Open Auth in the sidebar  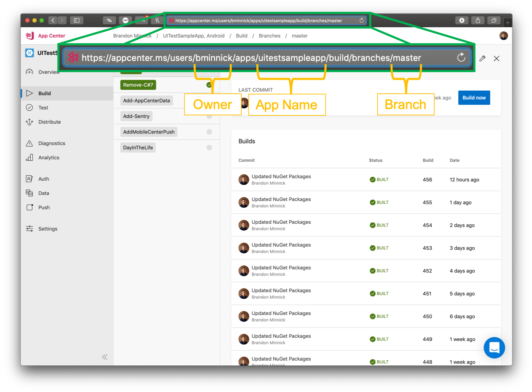click(x=67, y=179)
